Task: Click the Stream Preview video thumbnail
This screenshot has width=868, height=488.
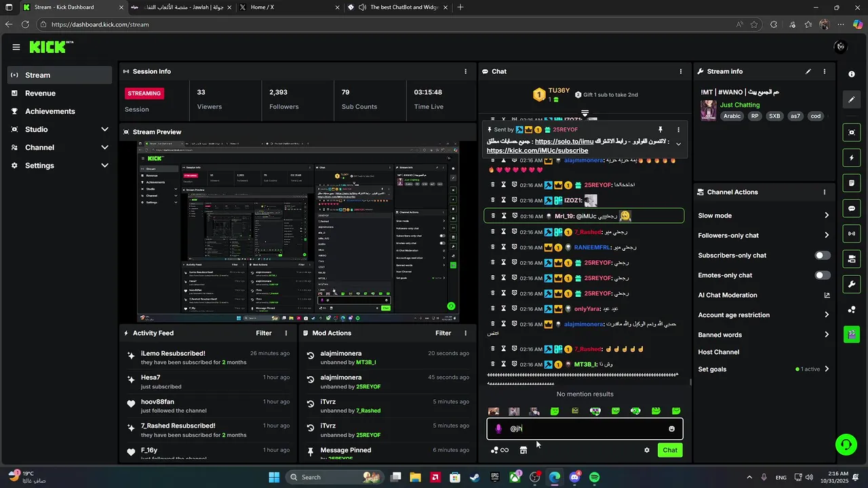Action: click(298, 232)
